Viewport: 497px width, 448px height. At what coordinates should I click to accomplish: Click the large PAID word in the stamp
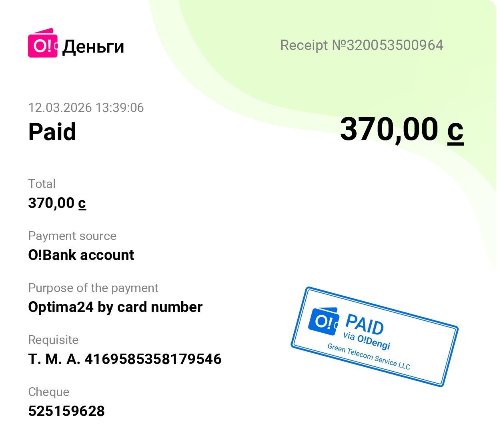[365, 324]
